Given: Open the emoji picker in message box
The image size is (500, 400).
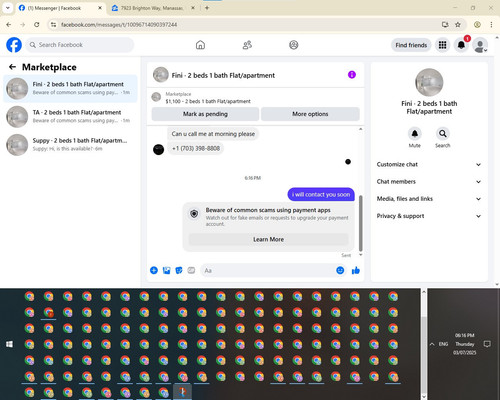Looking at the screenshot, I should coord(340,270).
